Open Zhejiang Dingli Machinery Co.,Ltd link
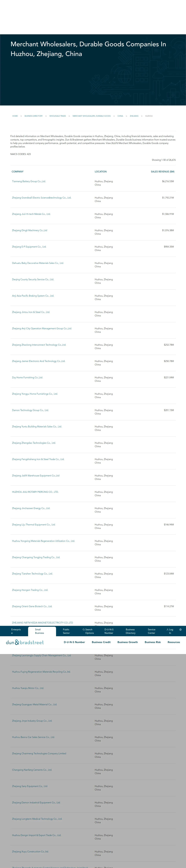The height and width of the screenshot is (868, 186). pyautogui.click(x=29, y=230)
